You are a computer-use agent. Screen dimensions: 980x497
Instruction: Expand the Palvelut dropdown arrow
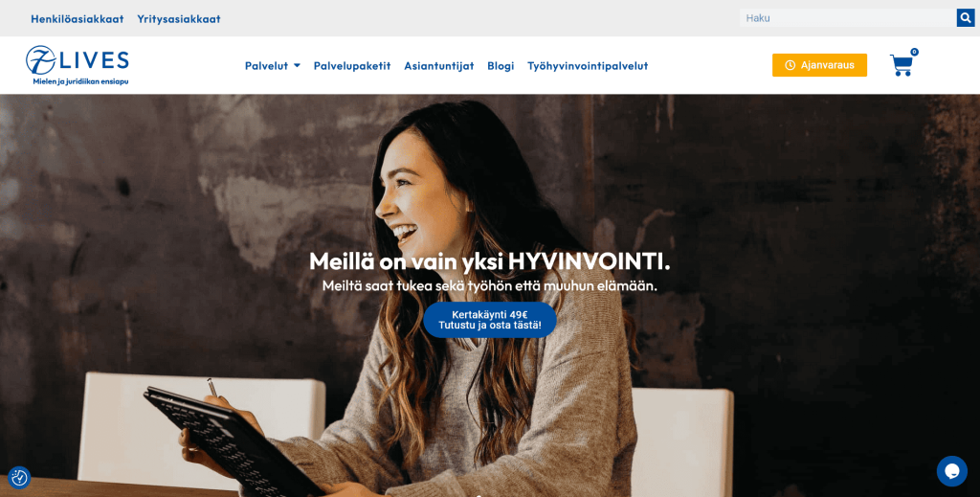click(297, 66)
